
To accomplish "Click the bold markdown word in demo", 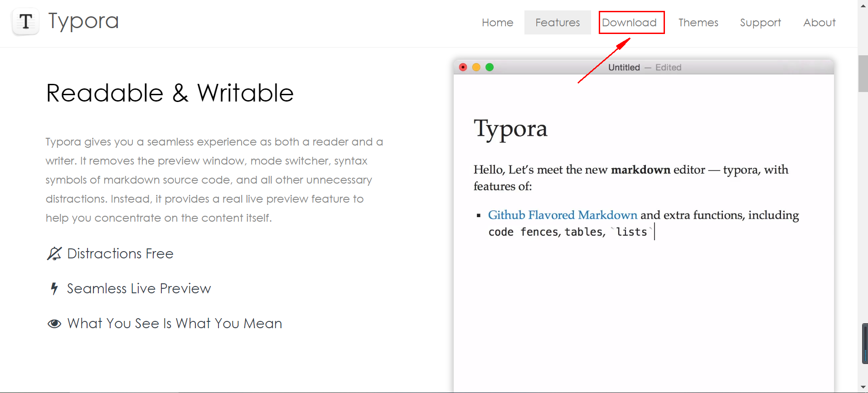I will pyautogui.click(x=640, y=170).
